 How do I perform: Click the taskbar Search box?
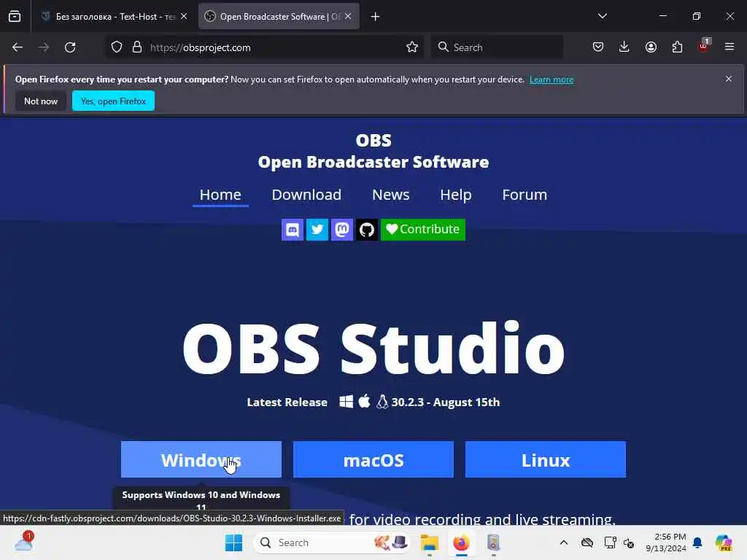click(x=332, y=542)
